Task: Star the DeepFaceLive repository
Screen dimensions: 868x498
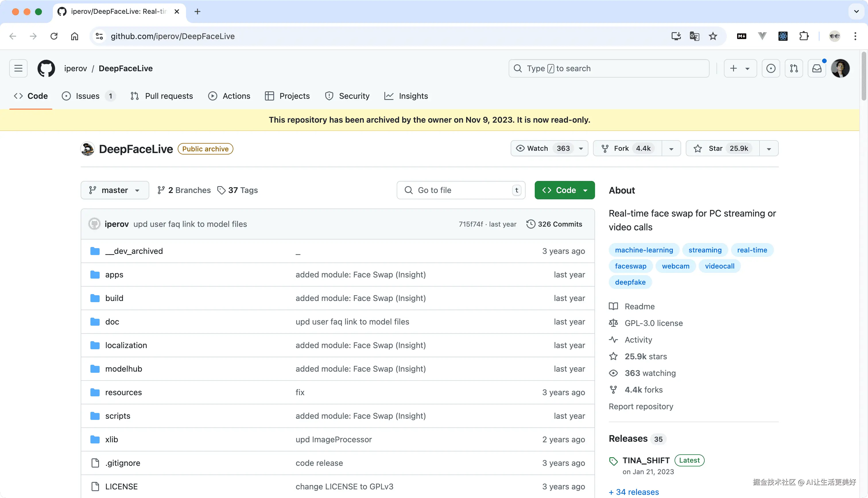Action: 722,148
